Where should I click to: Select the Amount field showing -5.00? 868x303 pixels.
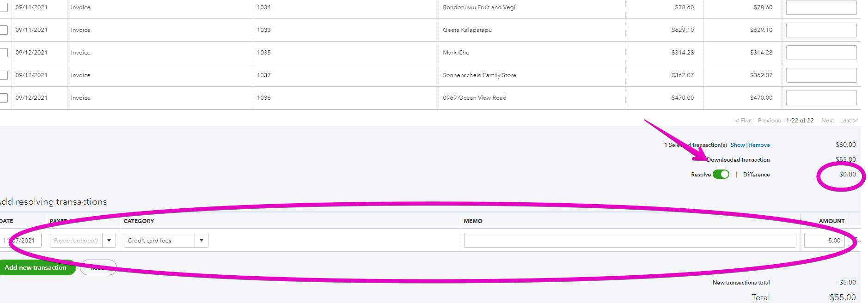click(x=825, y=240)
